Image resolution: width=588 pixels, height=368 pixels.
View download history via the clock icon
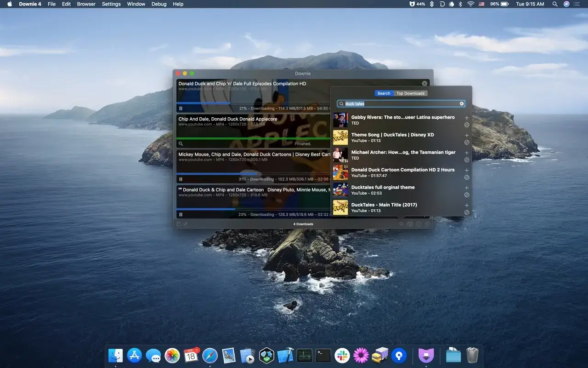tap(418, 224)
